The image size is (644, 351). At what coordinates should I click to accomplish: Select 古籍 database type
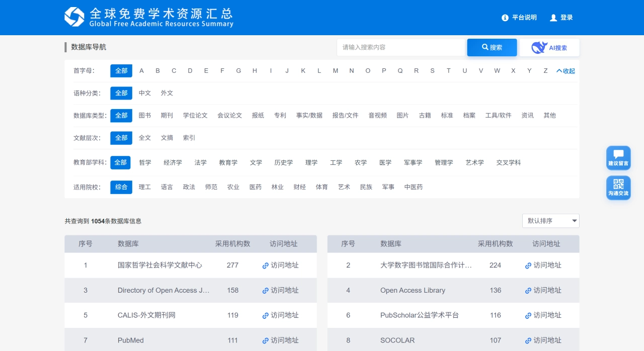(x=425, y=115)
